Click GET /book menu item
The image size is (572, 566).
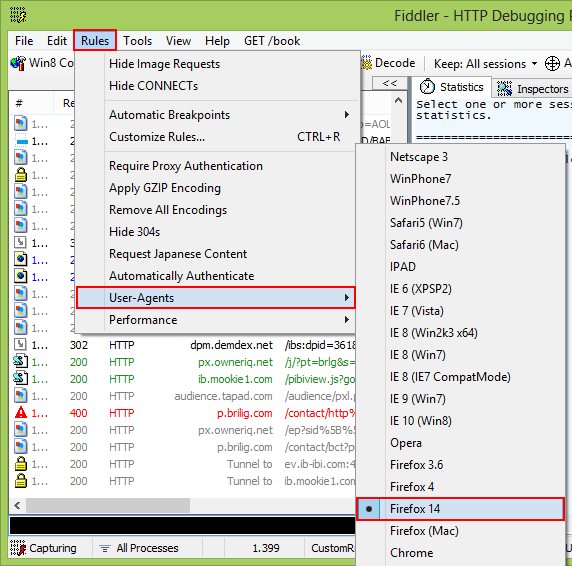tap(272, 40)
